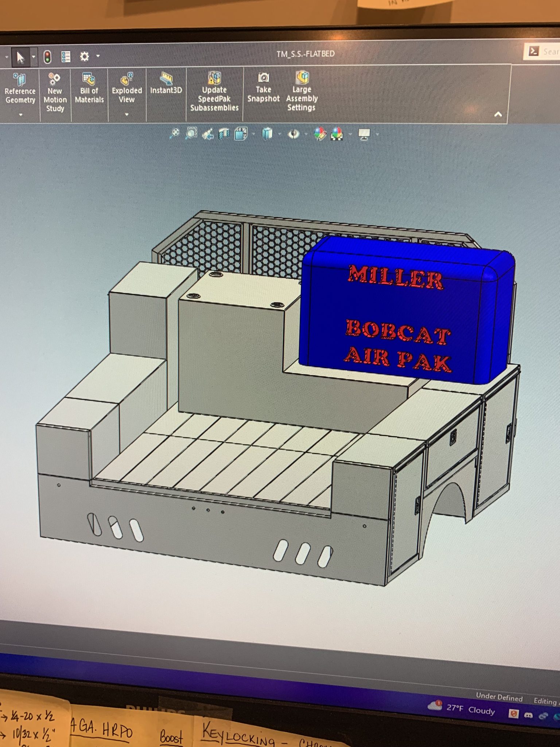Click Zoom to Fit magnifier icon

point(175,133)
